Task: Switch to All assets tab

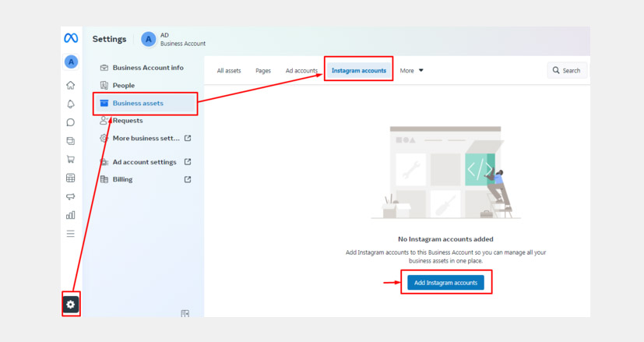Action: click(x=229, y=71)
